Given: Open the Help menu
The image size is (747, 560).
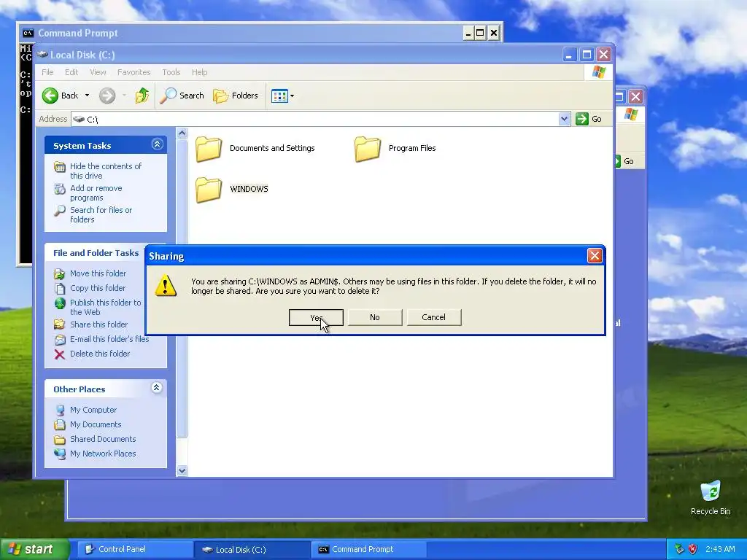Looking at the screenshot, I should pyautogui.click(x=200, y=72).
